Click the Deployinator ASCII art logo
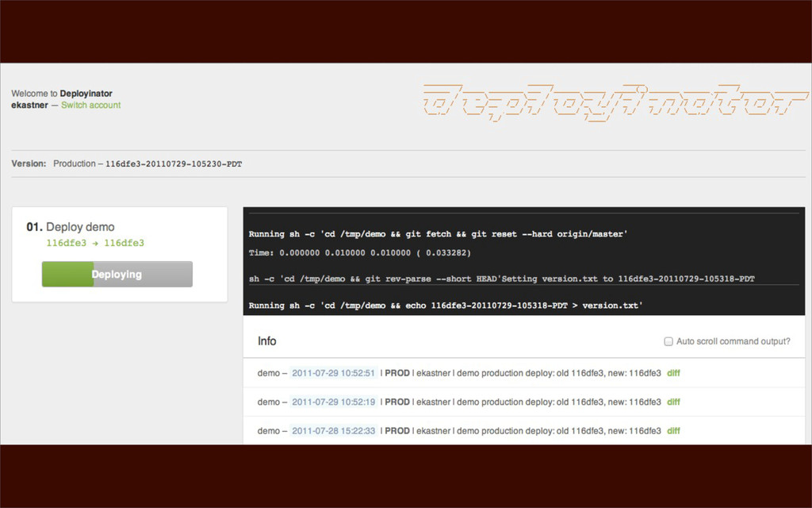 point(615,102)
